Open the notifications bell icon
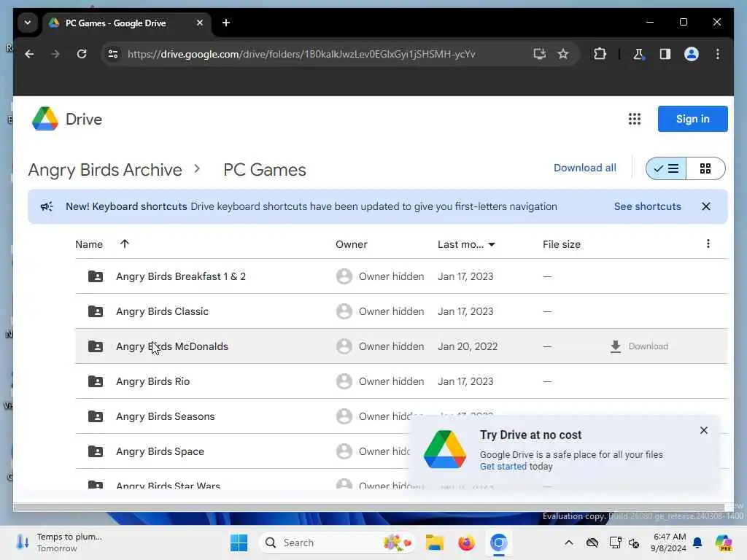This screenshot has width=747, height=560. [x=697, y=542]
